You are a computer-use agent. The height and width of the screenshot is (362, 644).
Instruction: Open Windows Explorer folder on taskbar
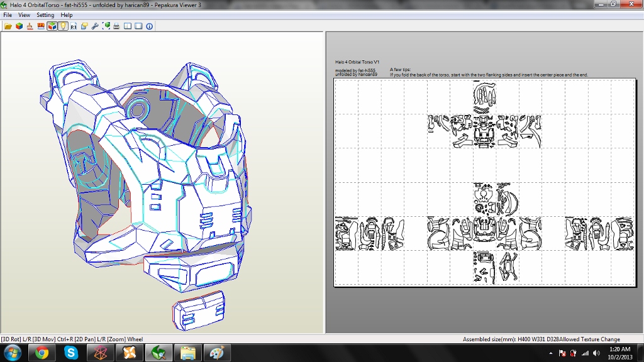(x=187, y=353)
